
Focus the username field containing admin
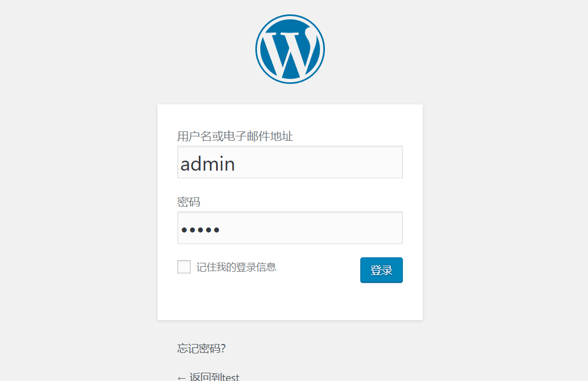(x=290, y=162)
